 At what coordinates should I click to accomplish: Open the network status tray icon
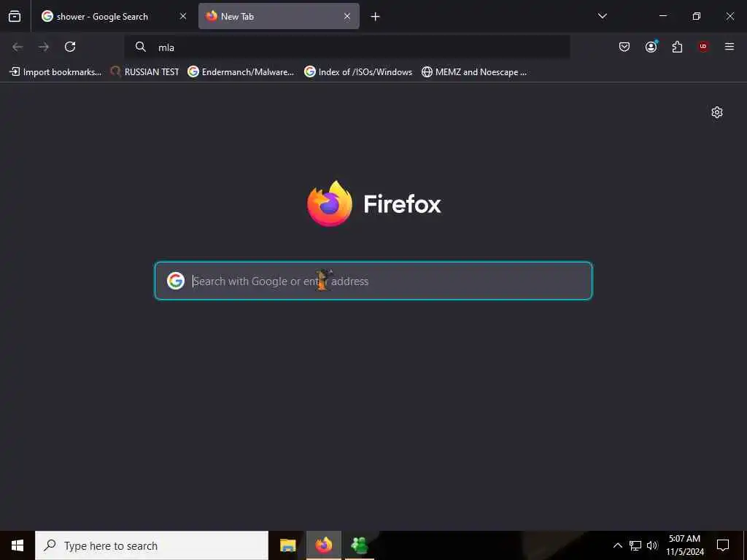coord(635,545)
